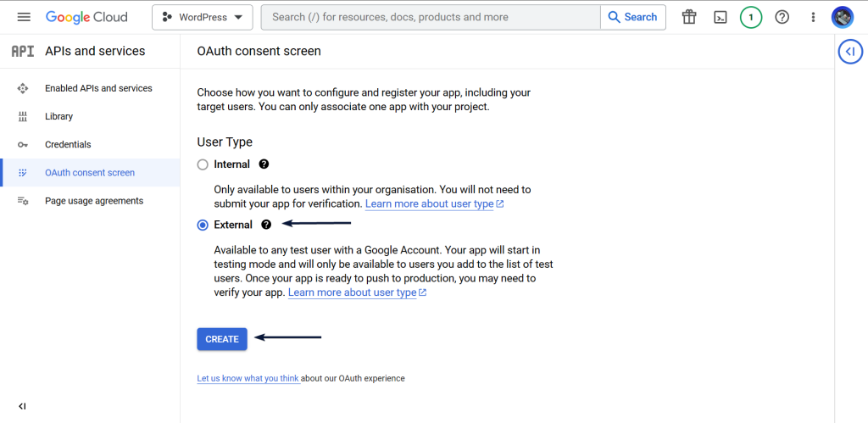Select the Internal user type radio
The width and height of the screenshot is (868, 423).
click(203, 164)
